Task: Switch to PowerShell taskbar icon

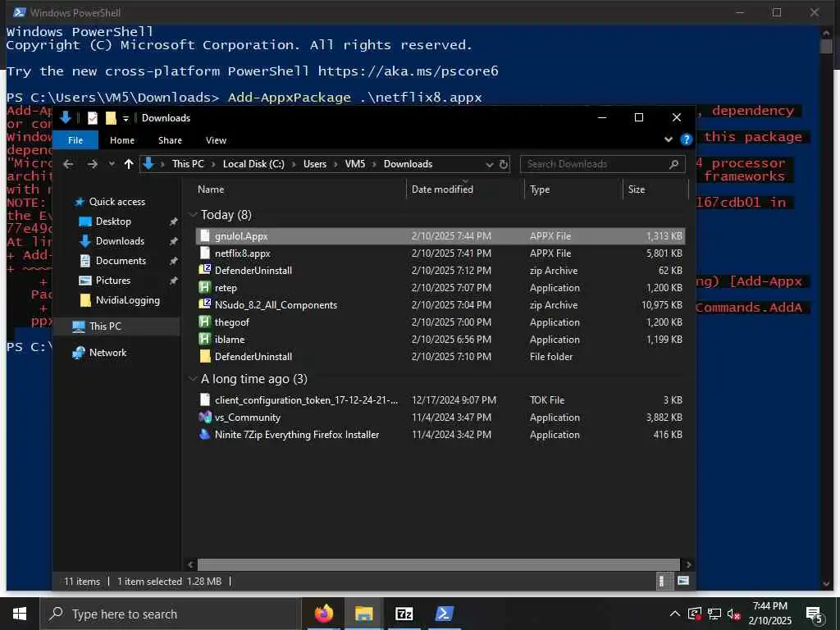Action: pyautogui.click(x=444, y=614)
